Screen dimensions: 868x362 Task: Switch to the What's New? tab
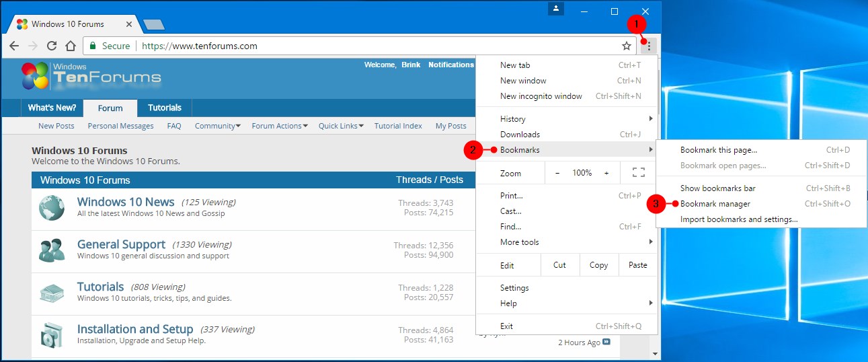point(52,108)
